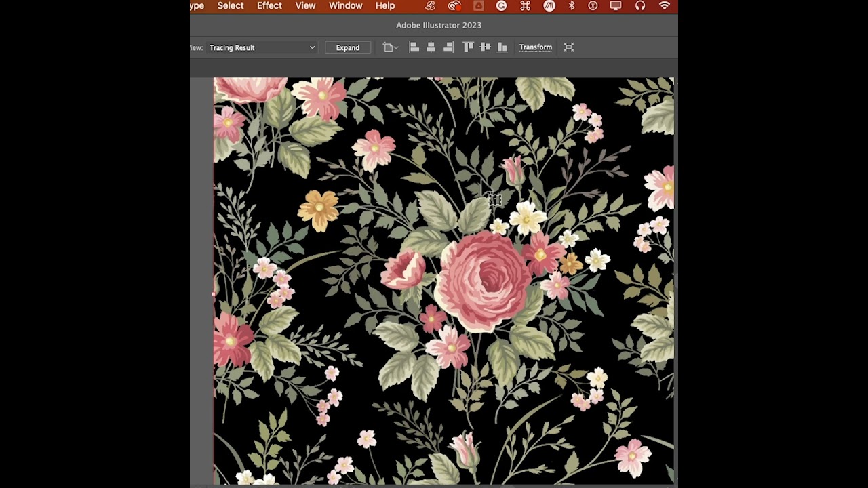Click the Command key symbol menu bar icon
The width and height of the screenshot is (868, 488).
pyautogui.click(x=525, y=6)
